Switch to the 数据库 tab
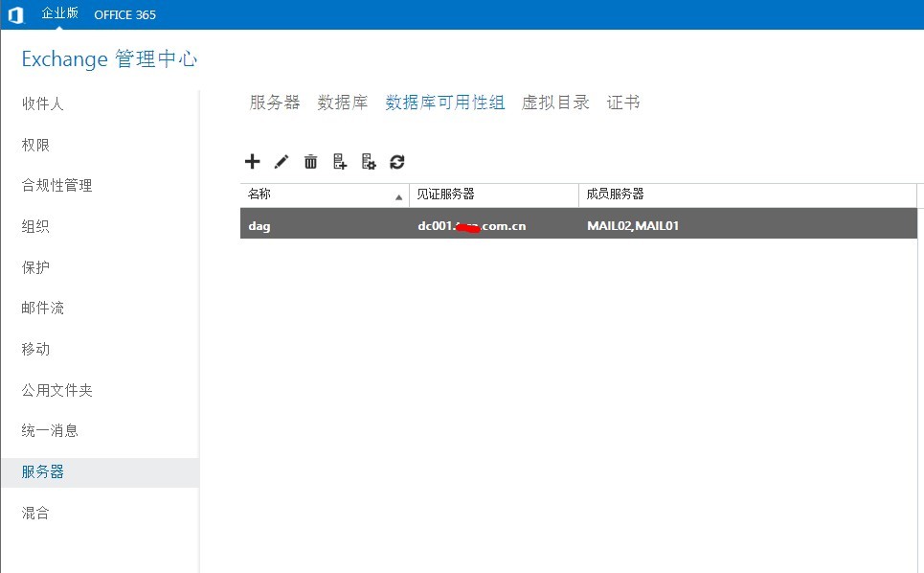 [x=343, y=103]
